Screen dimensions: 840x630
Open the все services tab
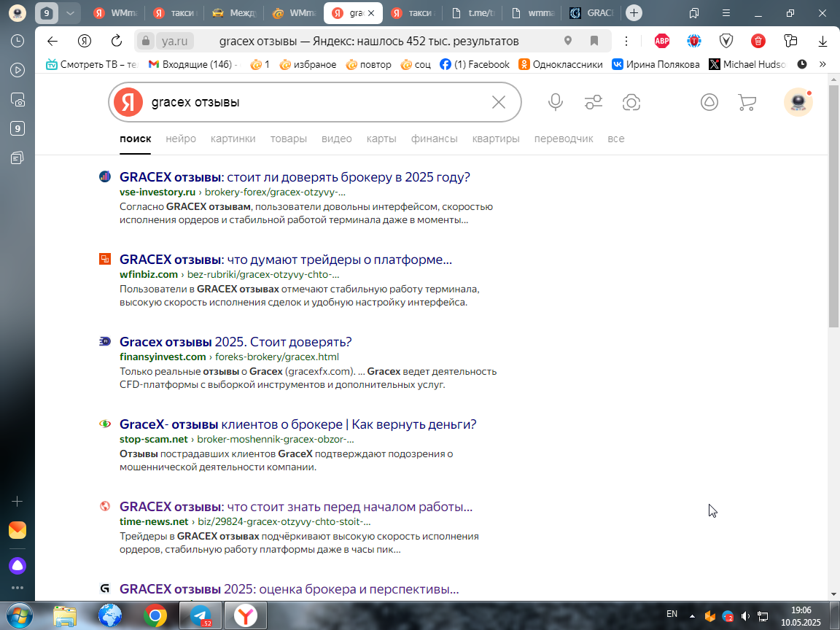[x=616, y=139]
